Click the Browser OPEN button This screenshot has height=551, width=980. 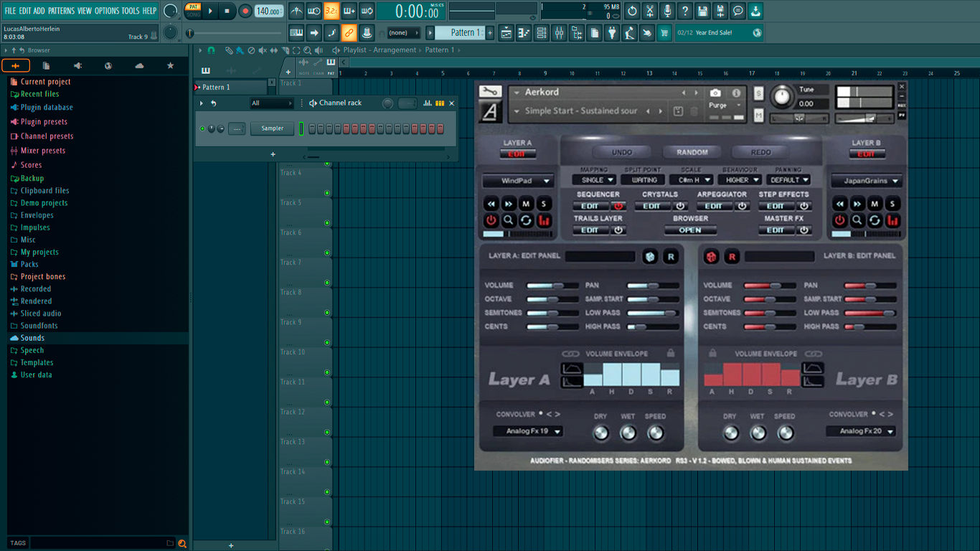690,230
